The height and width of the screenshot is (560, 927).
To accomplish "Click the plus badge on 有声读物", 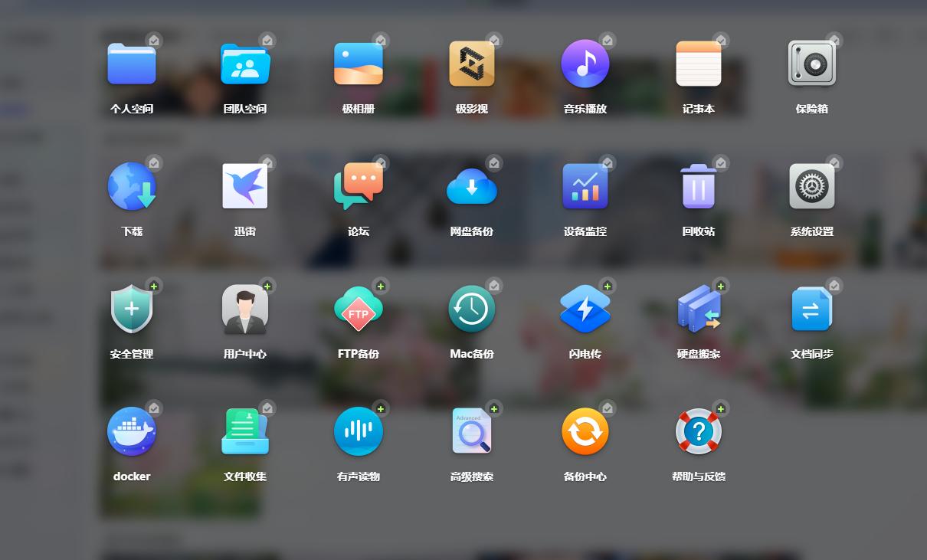I will click(x=381, y=408).
